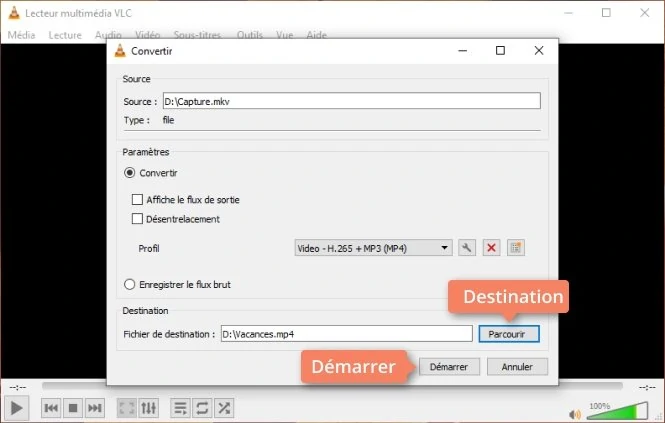Open the Audio menu
665x423 pixels.
[x=108, y=35]
